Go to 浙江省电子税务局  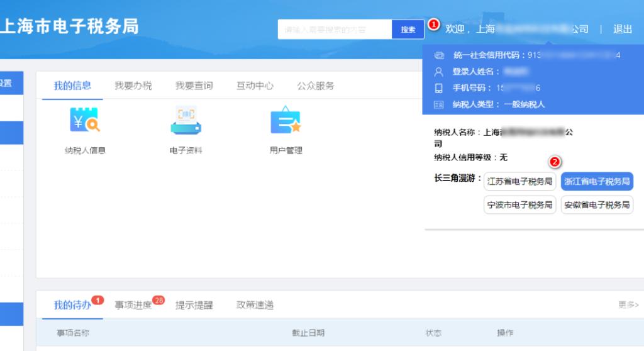597,182
